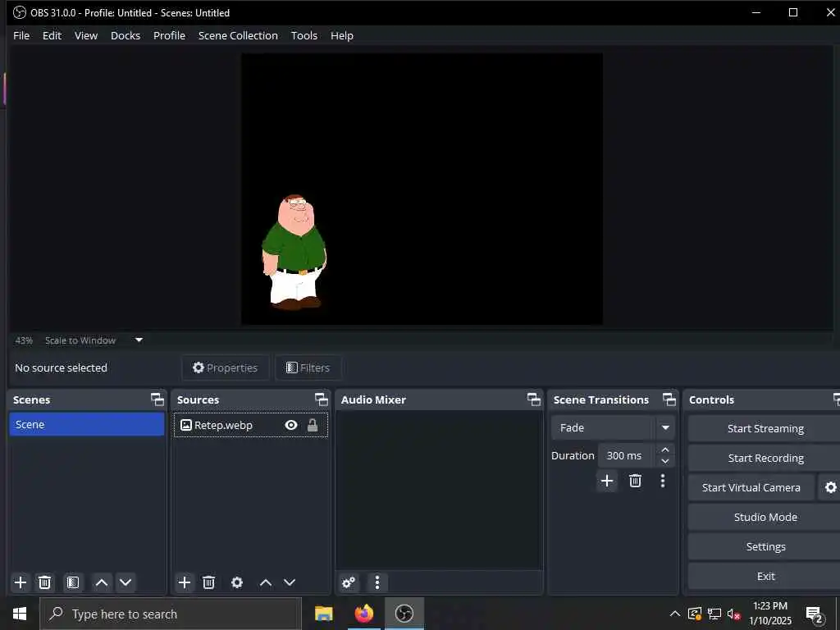Remove scene transition trash icon
This screenshot has width=840, height=630.
(636, 481)
